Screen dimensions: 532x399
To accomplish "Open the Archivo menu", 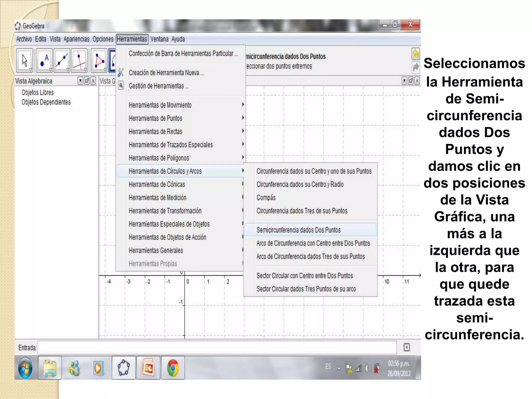I will coord(24,39).
